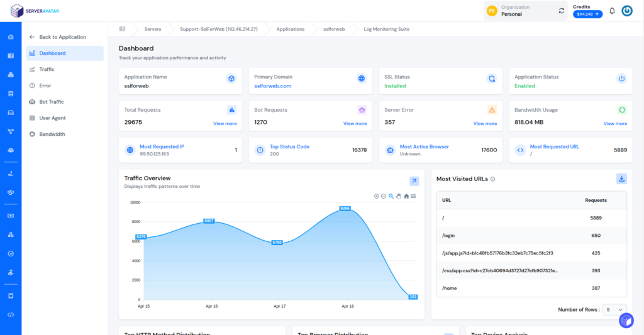This screenshot has height=335, width=644.
Task: Open the Top Status Code link
Action: click(289, 146)
